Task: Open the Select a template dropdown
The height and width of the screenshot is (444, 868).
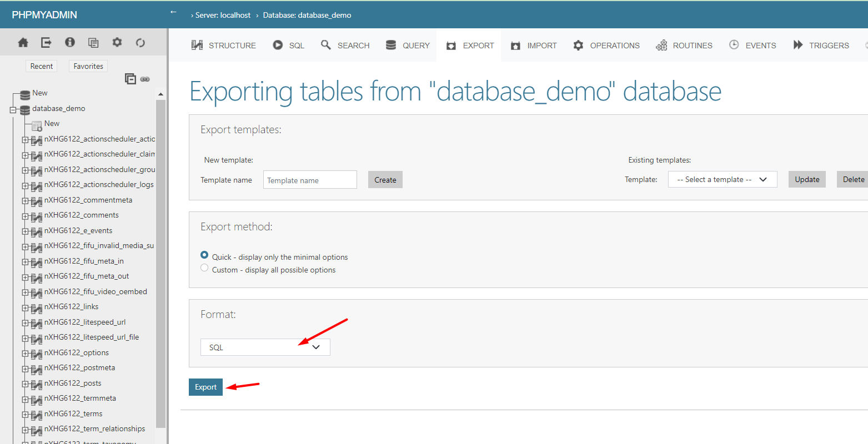Action: (x=722, y=180)
